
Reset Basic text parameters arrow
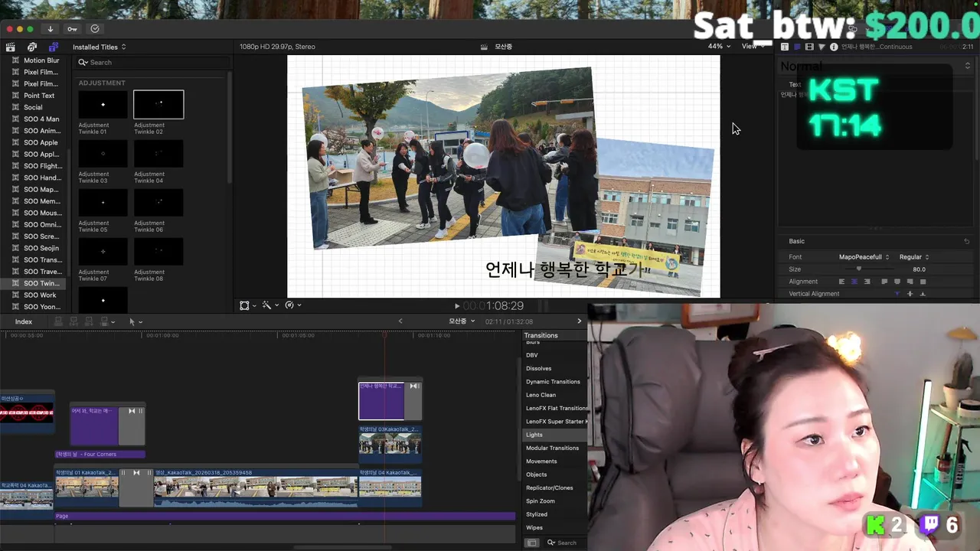(x=966, y=241)
